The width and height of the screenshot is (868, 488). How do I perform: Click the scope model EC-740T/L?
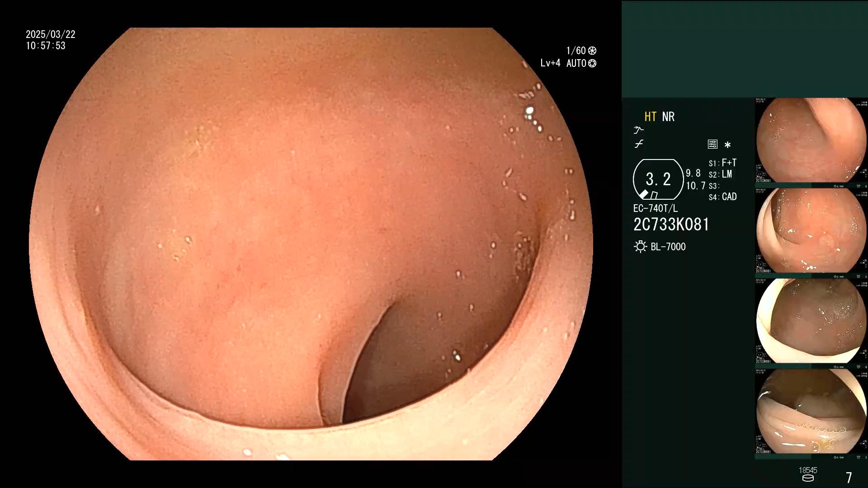click(x=655, y=208)
